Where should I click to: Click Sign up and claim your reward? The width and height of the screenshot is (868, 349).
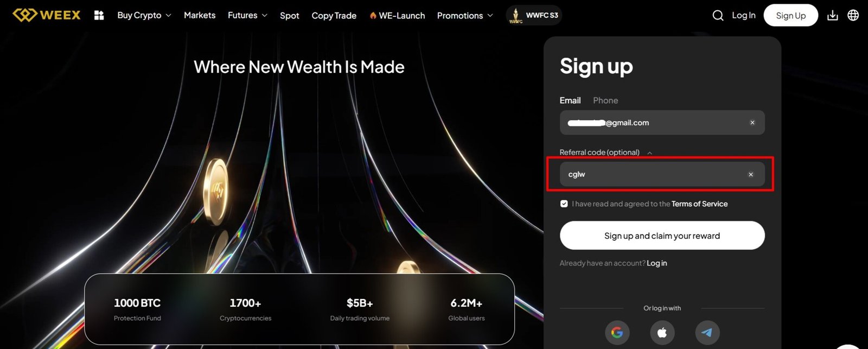click(x=662, y=236)
